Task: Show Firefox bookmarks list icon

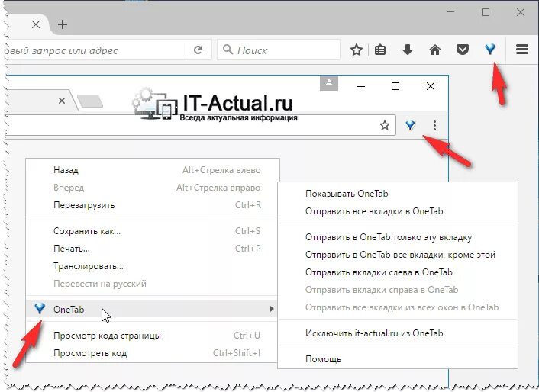Action: pos(380,50)
